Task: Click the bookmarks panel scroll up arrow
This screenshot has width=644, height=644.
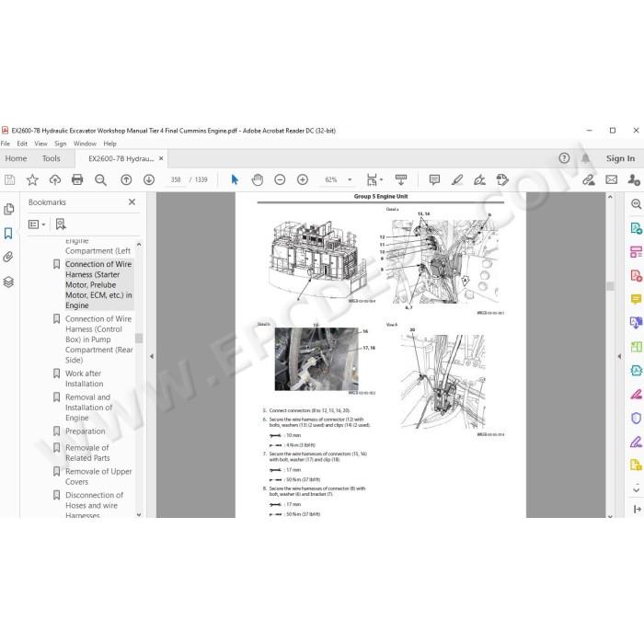Action: (x=139, y=245)
